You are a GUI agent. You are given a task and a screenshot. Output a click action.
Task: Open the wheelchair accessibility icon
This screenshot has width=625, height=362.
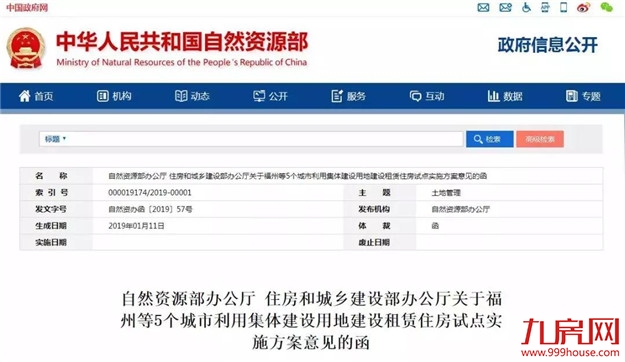526,7
